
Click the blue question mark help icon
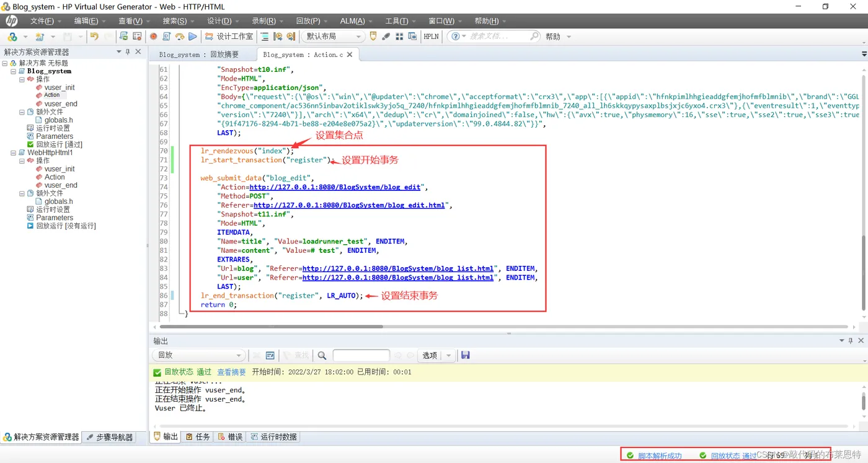coord(456,37)
